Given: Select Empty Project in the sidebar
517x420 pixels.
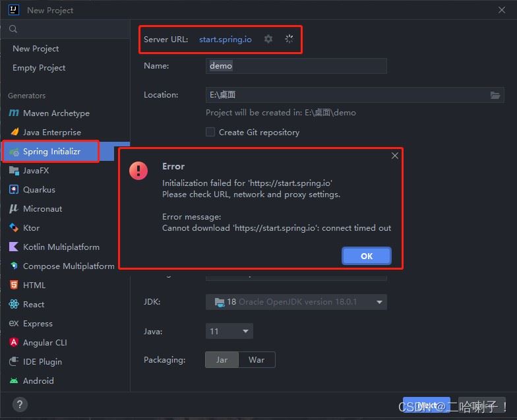Looking at the screenshot, I should pos(65,67).
